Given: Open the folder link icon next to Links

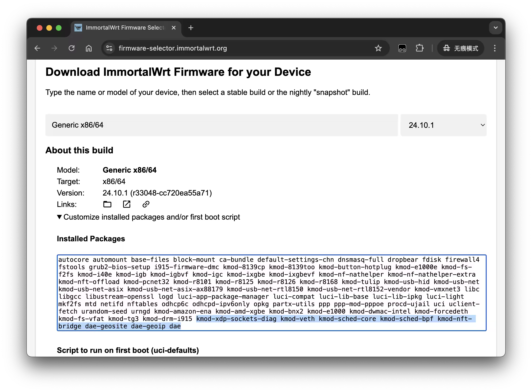Looking at the screenshot, I should (107, 204).
